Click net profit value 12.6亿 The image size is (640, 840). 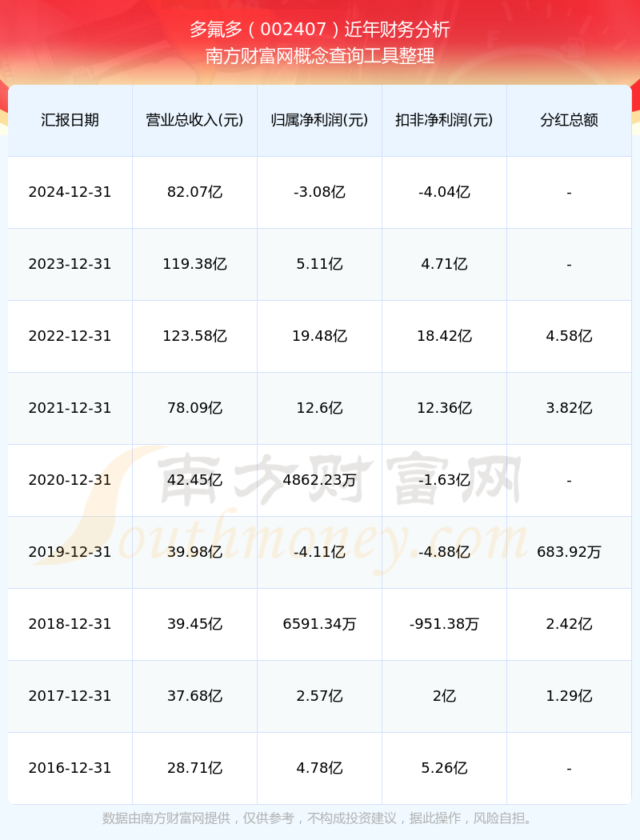click(x=320, y=408)
